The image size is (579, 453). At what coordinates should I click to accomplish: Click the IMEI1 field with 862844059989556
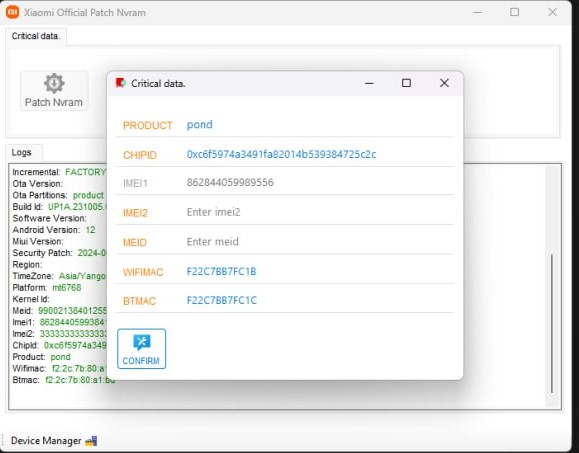click(320, 182)
